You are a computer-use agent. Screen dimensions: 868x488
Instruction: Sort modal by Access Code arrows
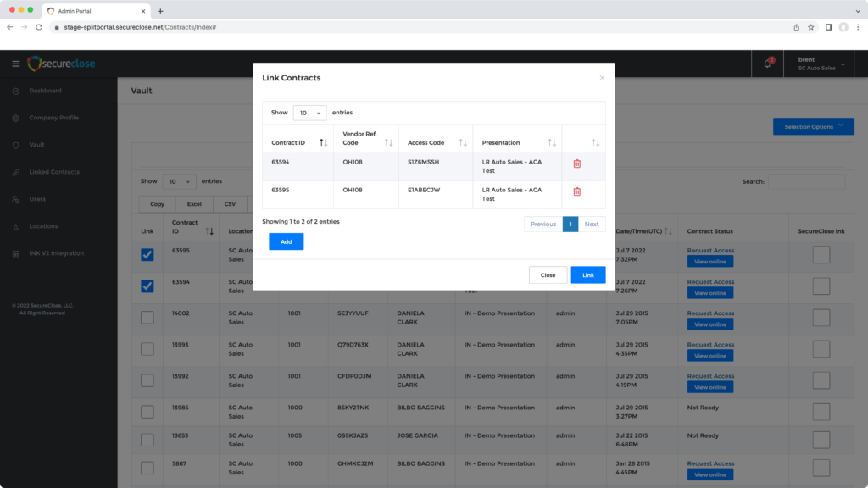pos(463,142)
